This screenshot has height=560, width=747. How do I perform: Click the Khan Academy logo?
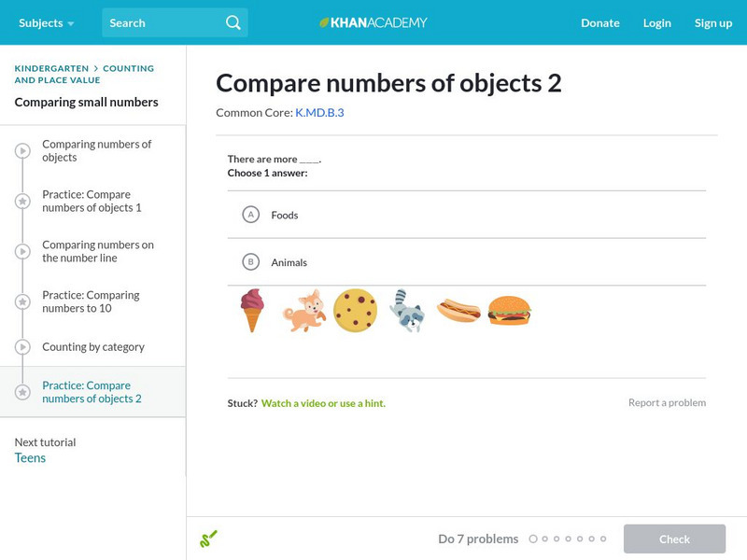(373, 22)
